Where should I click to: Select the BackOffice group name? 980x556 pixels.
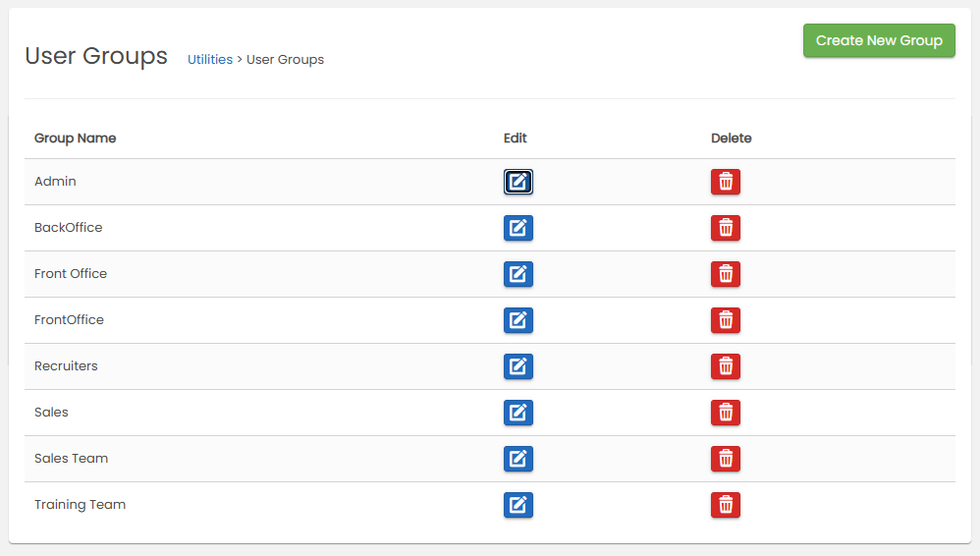[68, 228]
